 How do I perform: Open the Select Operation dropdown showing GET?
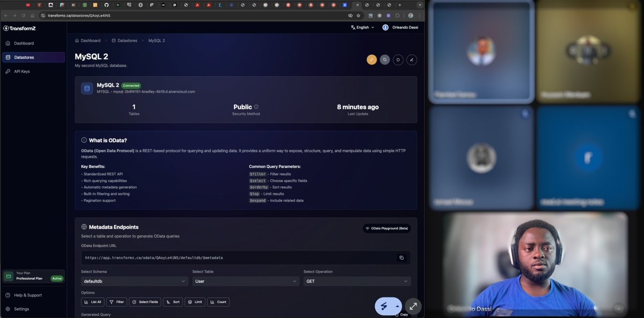pyautogui.click(x=357, y=281)
